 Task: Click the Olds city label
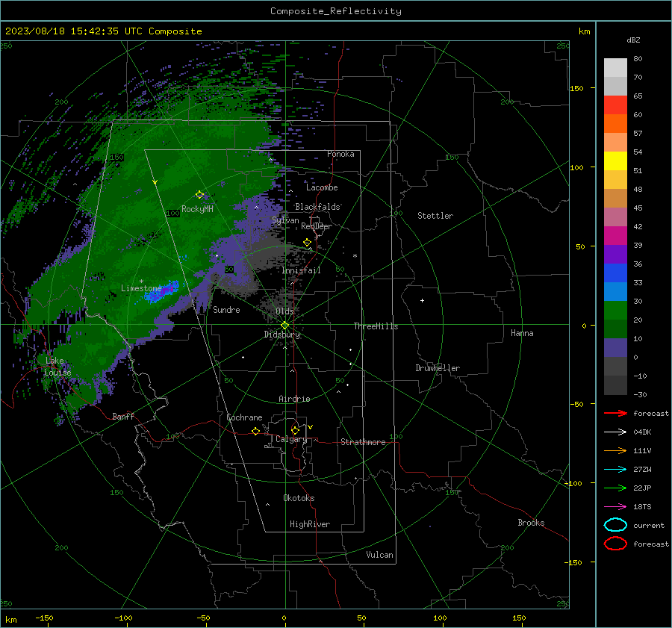click(x=284, y=311)
